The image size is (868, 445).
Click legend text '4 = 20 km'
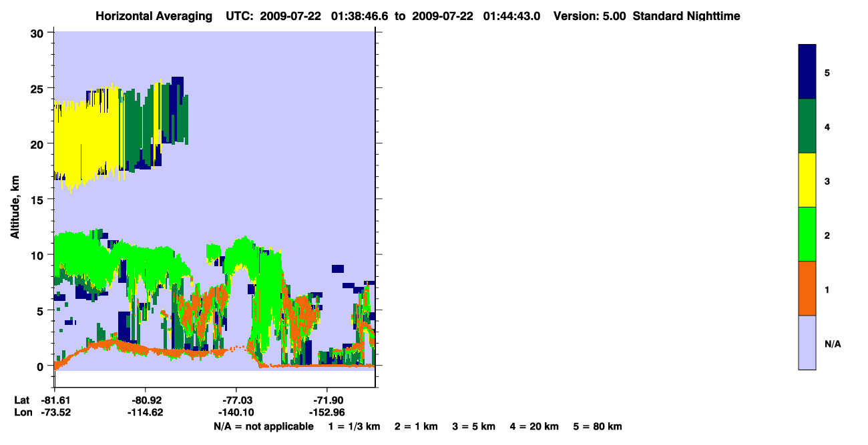pos(535,426)
